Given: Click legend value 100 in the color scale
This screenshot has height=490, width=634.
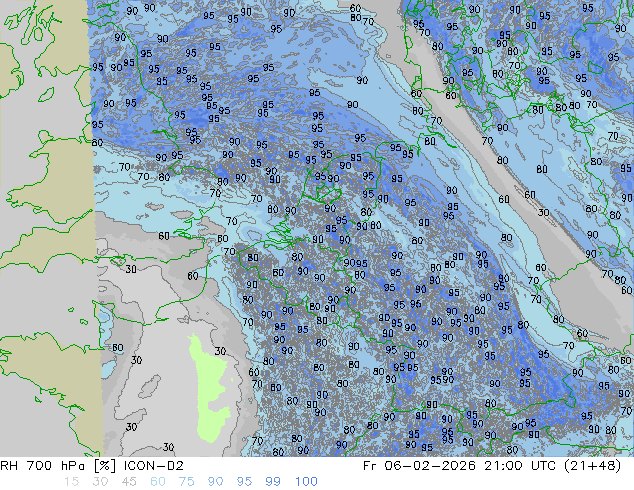Looking at the screenshot, I should (x=306, y=482).
